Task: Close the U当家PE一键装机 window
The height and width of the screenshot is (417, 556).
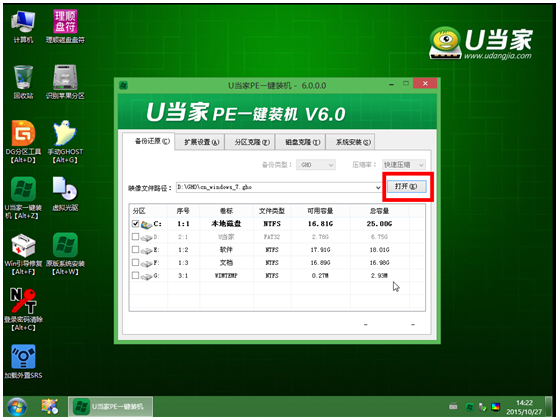Action: (x=425, y=84)
